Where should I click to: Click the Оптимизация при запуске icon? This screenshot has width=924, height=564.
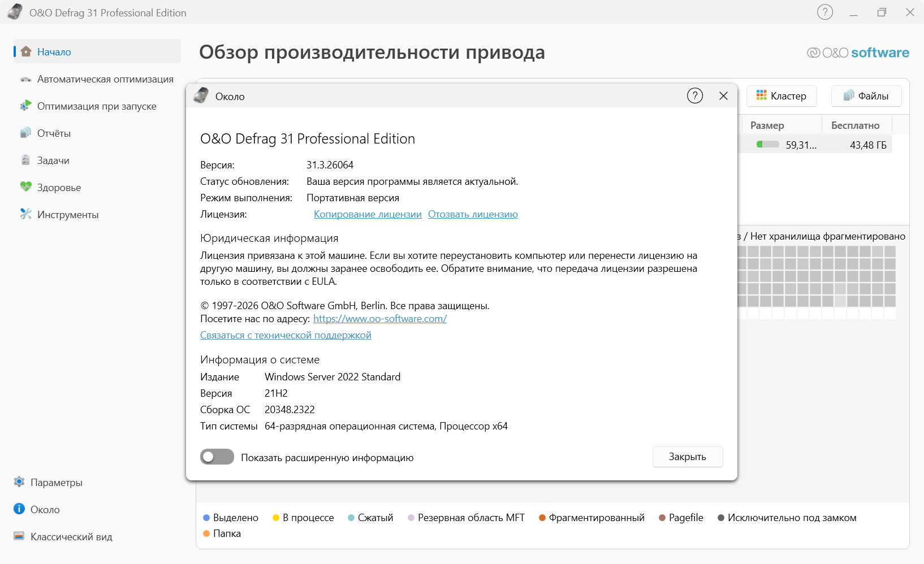[26, 106]
